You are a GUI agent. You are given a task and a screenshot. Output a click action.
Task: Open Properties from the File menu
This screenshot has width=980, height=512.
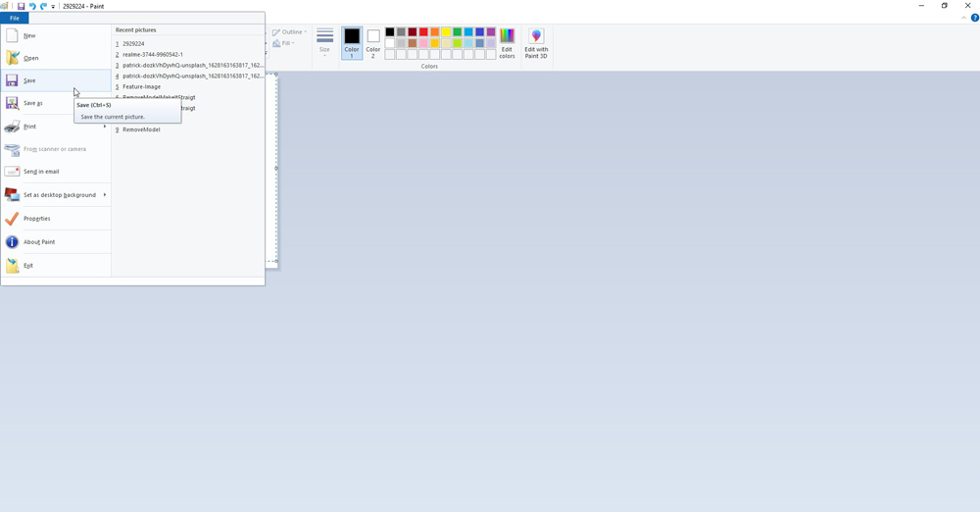click(56, 219)
